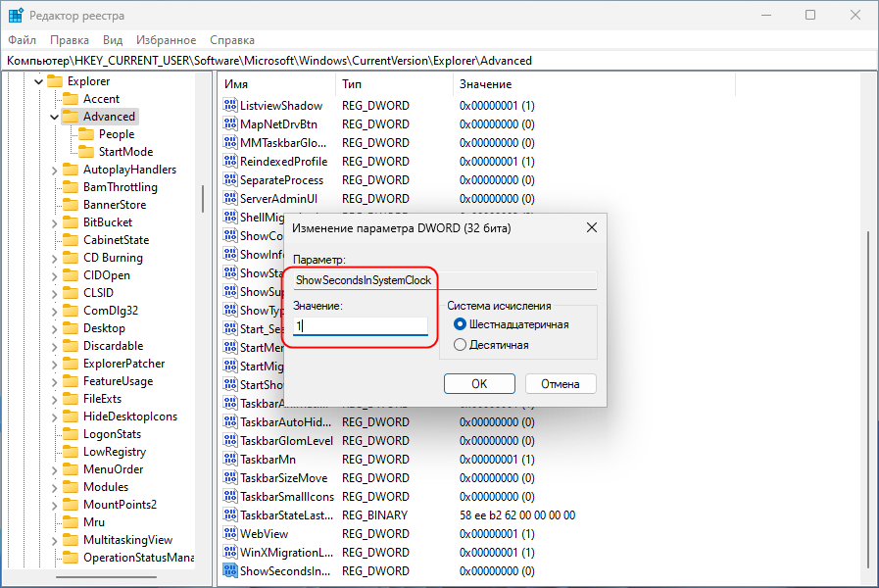879x588 pixels.
Task: Click the OperationStatusMana folder icon
Action: coord(71,558)
